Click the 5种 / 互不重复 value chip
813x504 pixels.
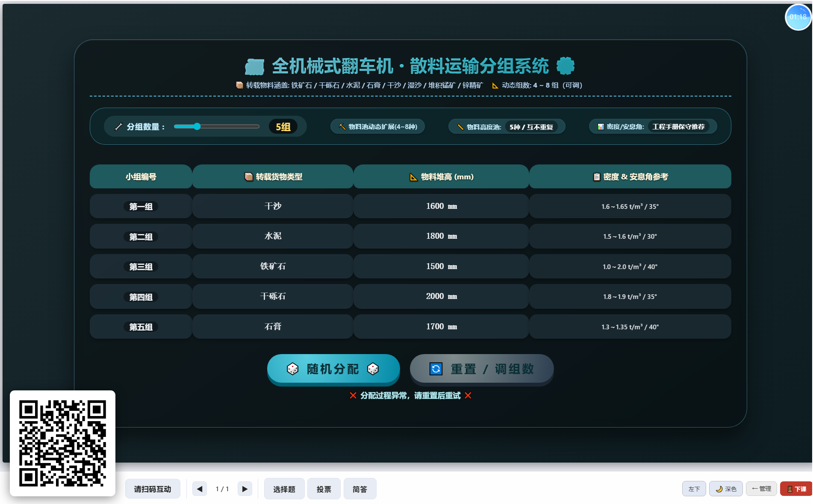coord(531,127)
